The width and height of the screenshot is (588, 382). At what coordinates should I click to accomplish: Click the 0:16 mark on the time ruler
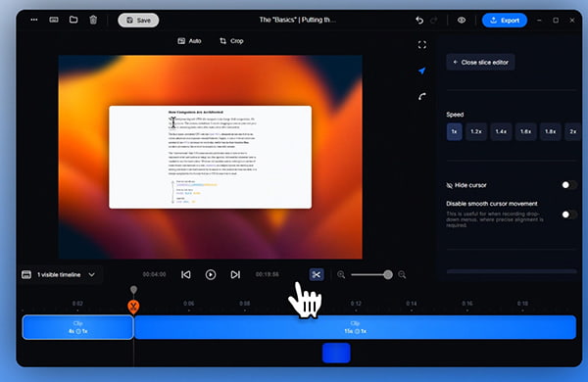click(466, 304)
